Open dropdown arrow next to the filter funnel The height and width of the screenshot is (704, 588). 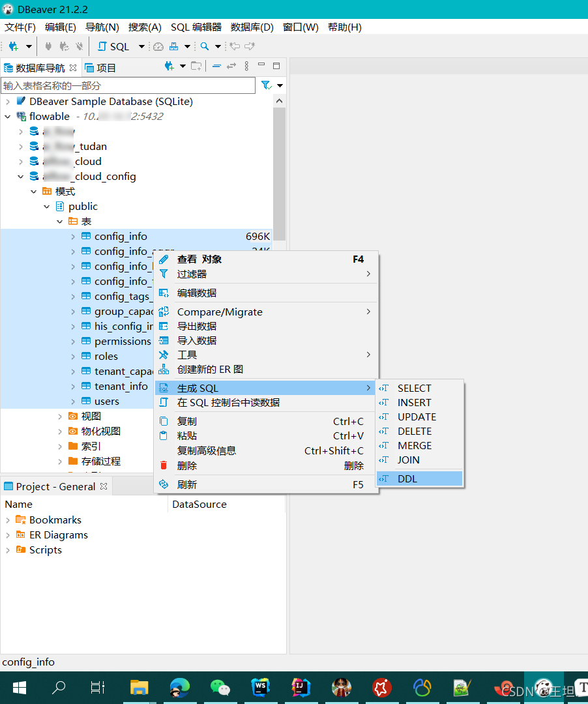(x=280, y=85)
